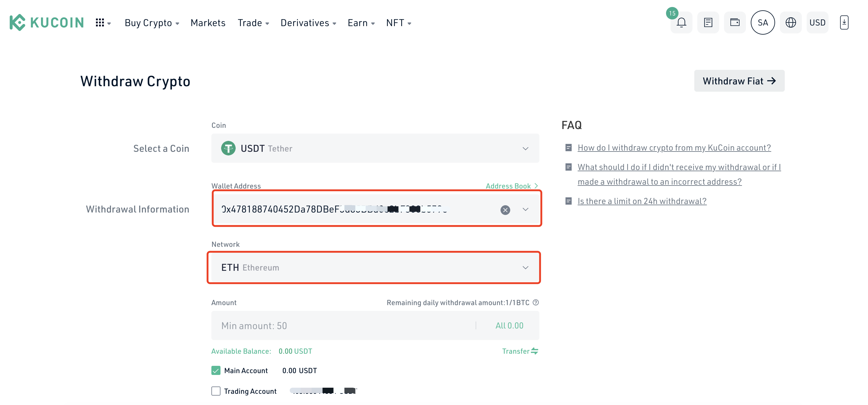Image resolution: width=868 pixels, height=405 pixels.
Task: Open the notifications bell
Action: point(681,22)
